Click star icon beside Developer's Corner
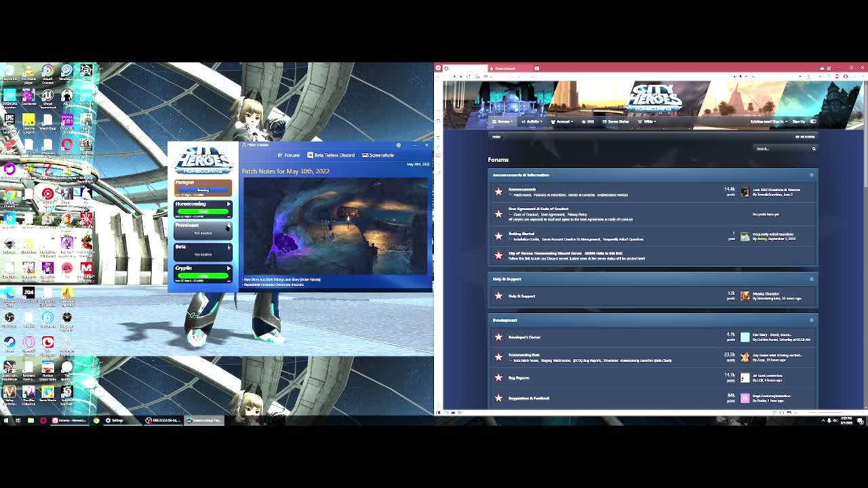The image size is (868, 488). pos(498,337)
